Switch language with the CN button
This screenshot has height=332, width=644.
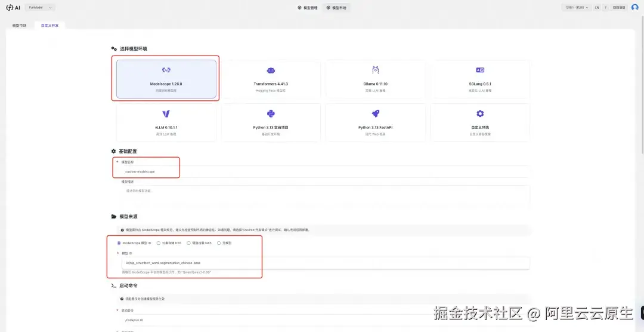(x=597, y=7)
